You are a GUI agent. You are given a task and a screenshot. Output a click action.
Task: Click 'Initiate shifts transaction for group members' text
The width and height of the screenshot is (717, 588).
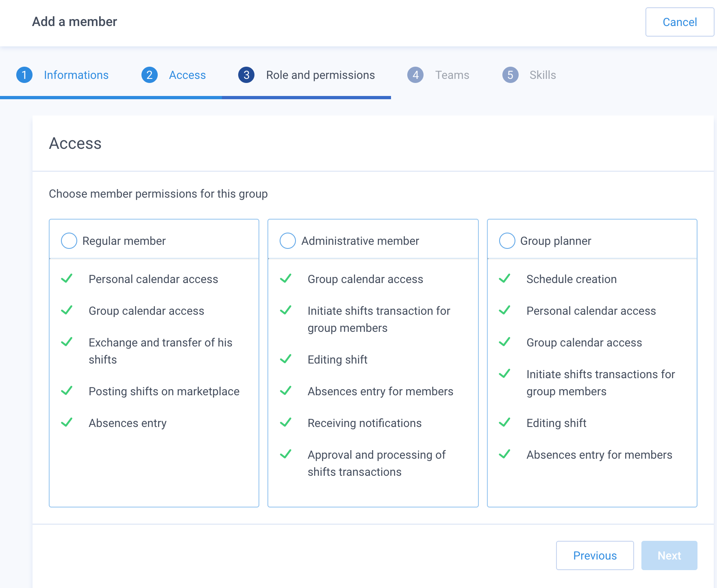coord(379,319)
